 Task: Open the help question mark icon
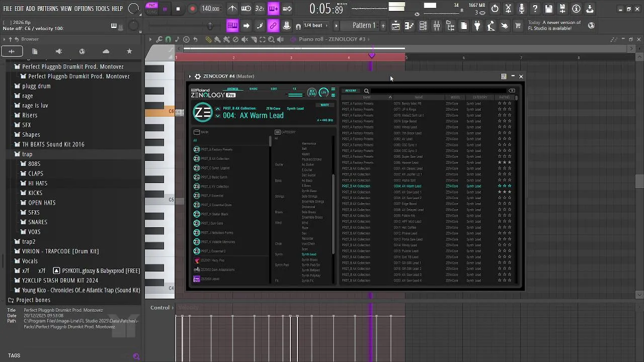click(535, 9)
